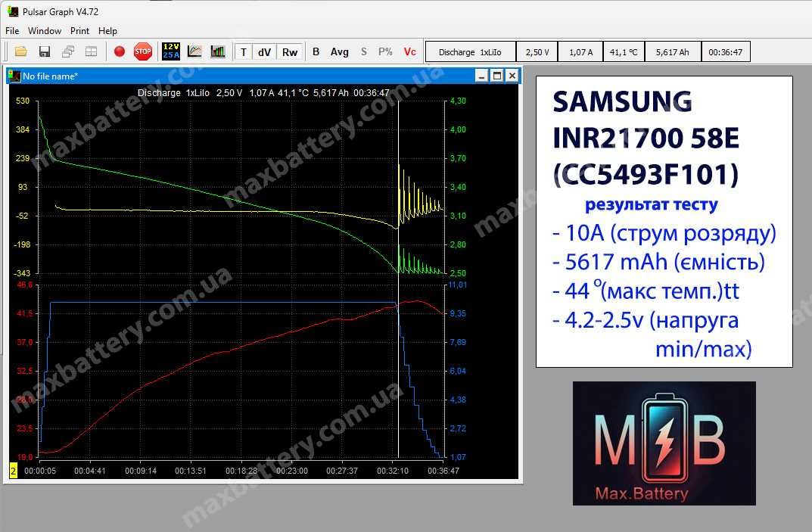Viewport: 812px width, 532px height.
Task: Open the Print menu
Action: [x=79, y=31]
